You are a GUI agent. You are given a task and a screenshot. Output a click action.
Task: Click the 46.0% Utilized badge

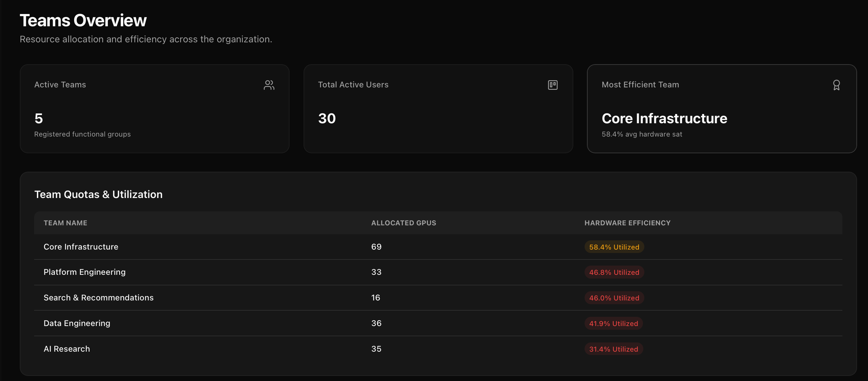coord(614,298)
